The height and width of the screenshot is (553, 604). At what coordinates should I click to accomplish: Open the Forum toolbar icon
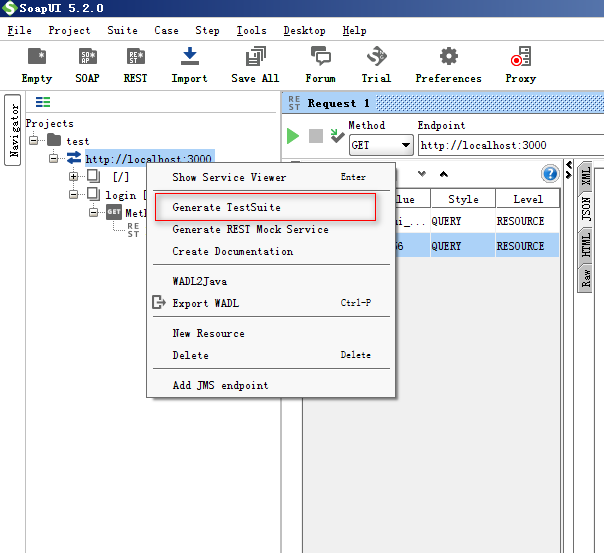[x=320, y=56]
